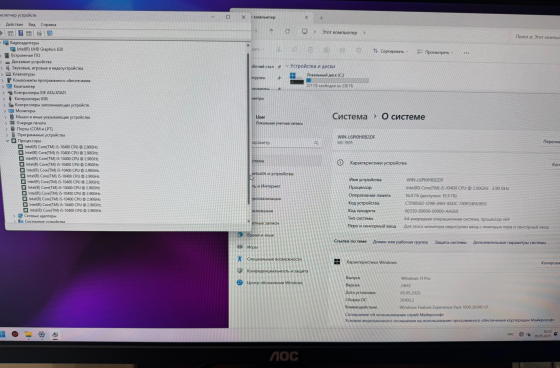The height and width of the screenshot is (368, 560).
Task: Click the Up arrow in File Explorer
Action: pyautogui.click(x=271, y=31)
